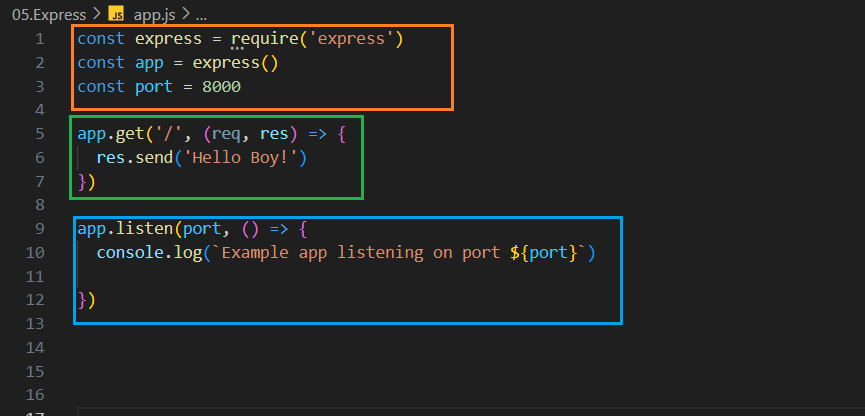865x416 pixels.
Task: Click 'listen' method on line 9
Action: 145,228
